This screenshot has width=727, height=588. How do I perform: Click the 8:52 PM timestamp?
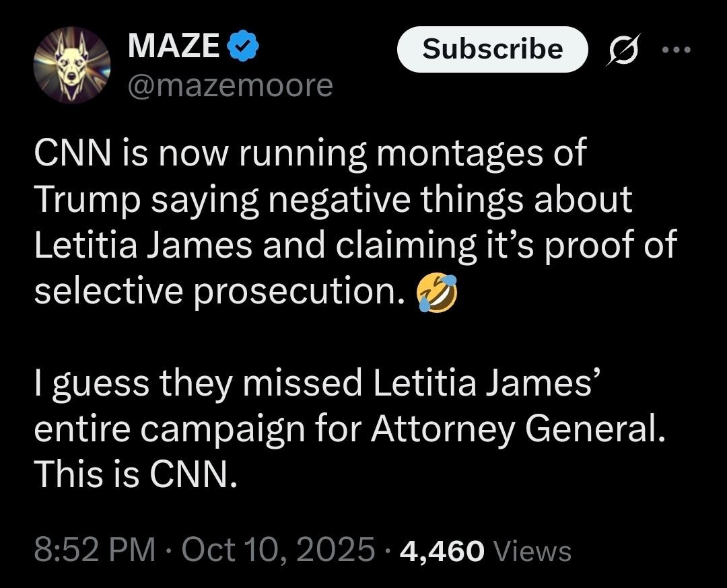[94, 551]
